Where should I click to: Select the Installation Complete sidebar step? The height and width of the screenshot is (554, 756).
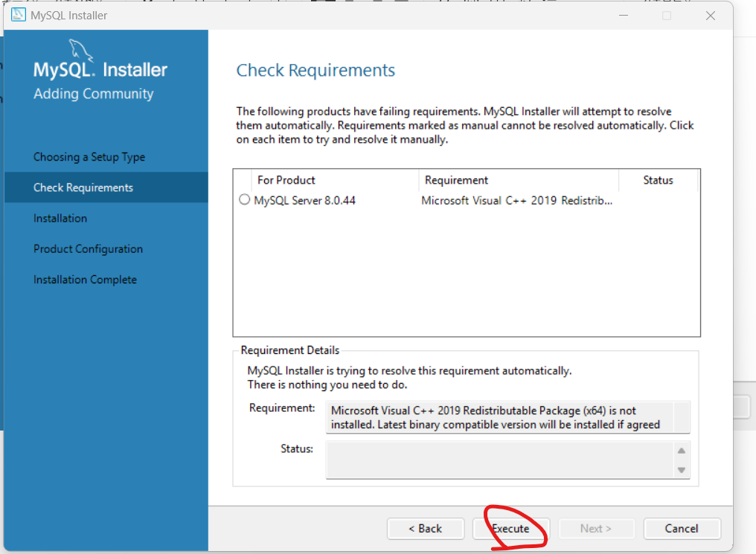point(86,280)
